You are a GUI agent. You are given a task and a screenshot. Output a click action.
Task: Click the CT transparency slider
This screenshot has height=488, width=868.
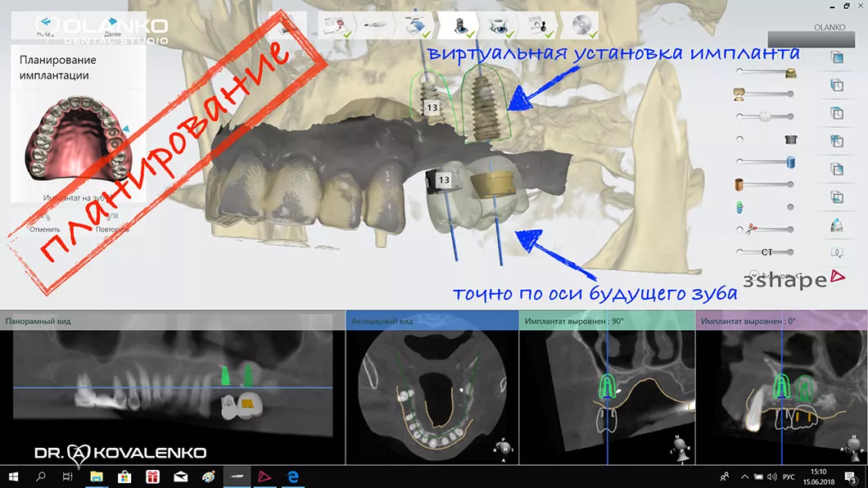(766, 252)
